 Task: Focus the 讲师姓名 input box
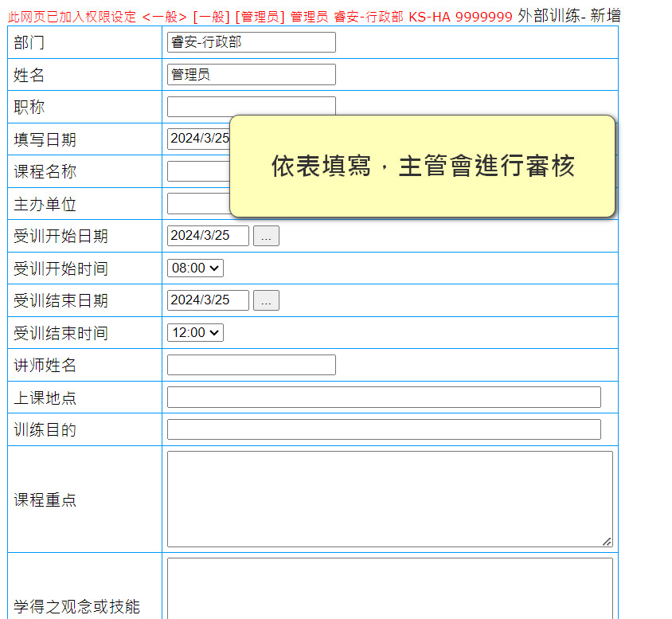click(251, 365)
